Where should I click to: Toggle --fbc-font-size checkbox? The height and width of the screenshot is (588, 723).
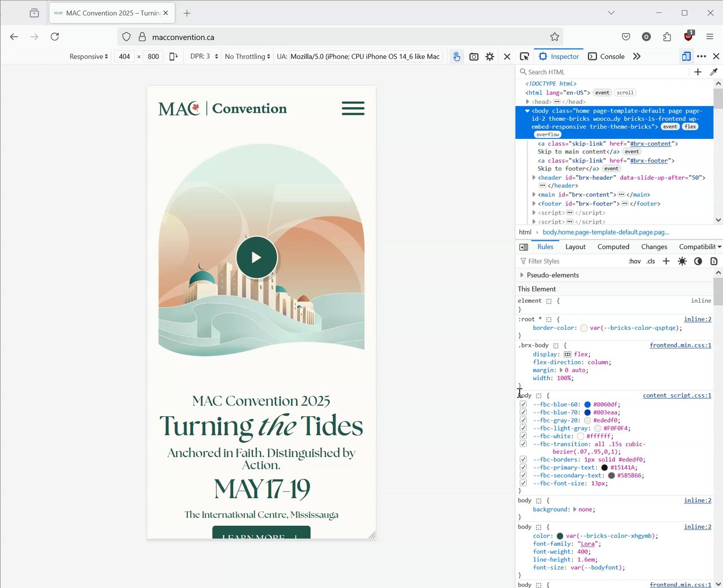pos(523,484)
